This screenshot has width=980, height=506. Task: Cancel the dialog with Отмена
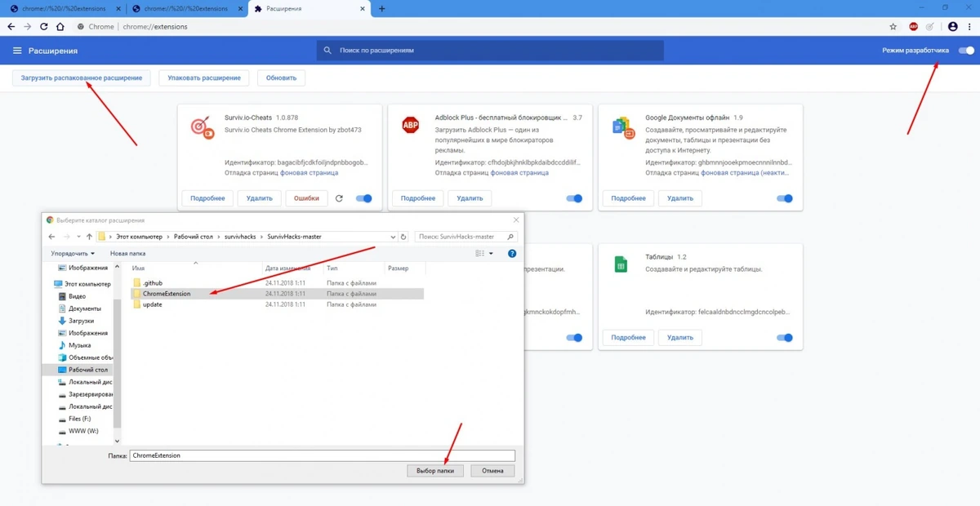click(492, 471)
